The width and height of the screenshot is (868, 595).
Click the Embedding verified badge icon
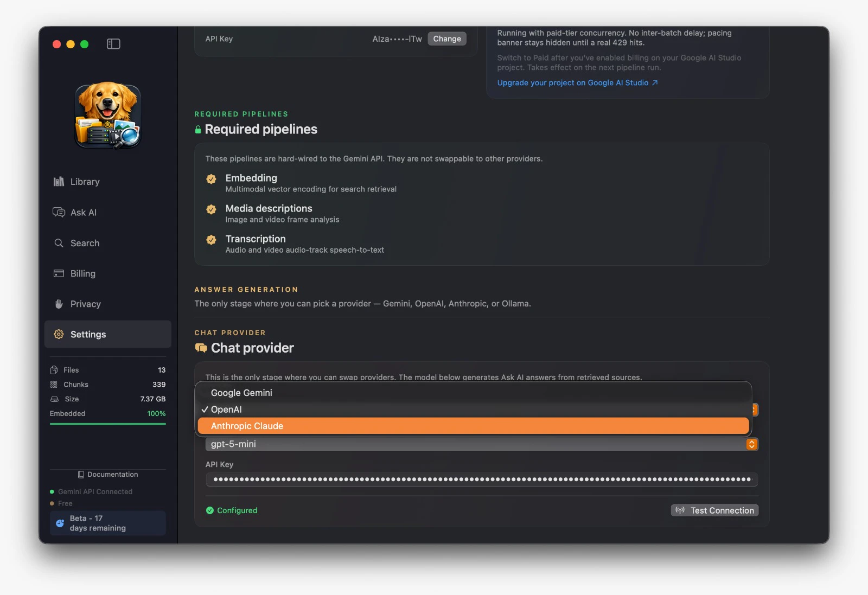[x=212, y=179]
